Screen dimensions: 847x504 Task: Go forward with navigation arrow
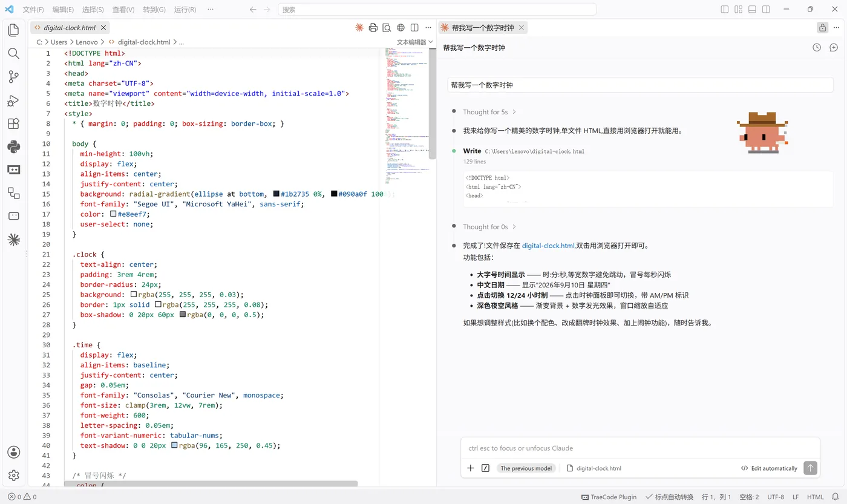tap(268, 10)
